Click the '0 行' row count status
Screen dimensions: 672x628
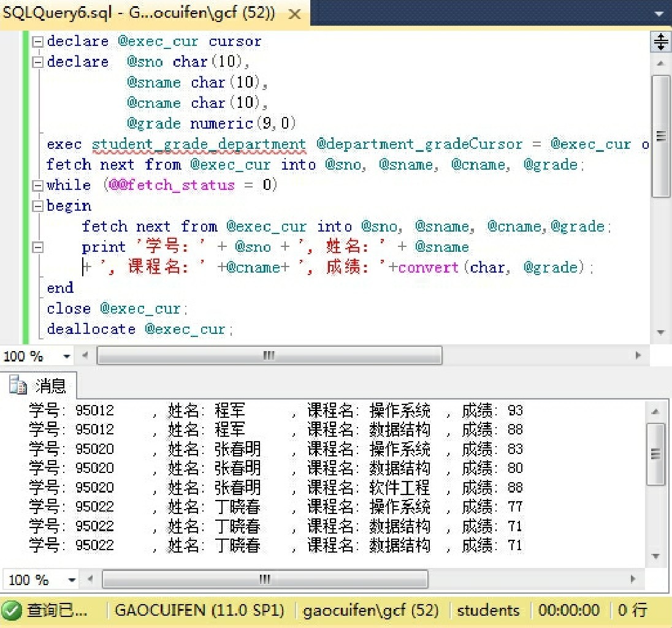(633, 610)
